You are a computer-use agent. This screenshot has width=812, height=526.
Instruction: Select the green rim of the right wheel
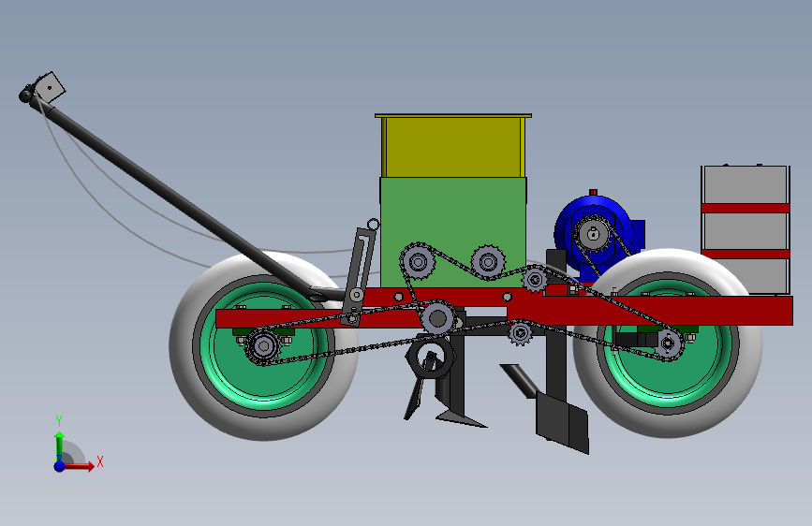668,381
